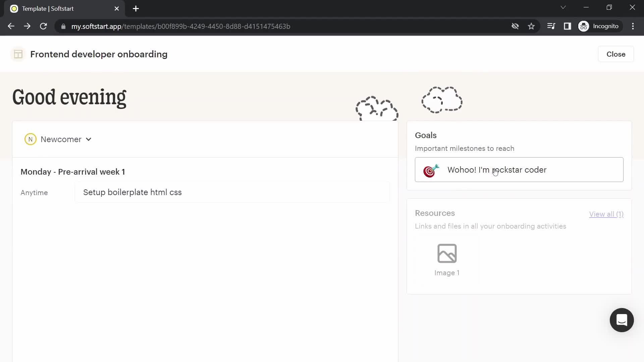Click the bookmark/star icon in browser toolbar
This screenshot has width=644, height=362.
click(531, 26)
